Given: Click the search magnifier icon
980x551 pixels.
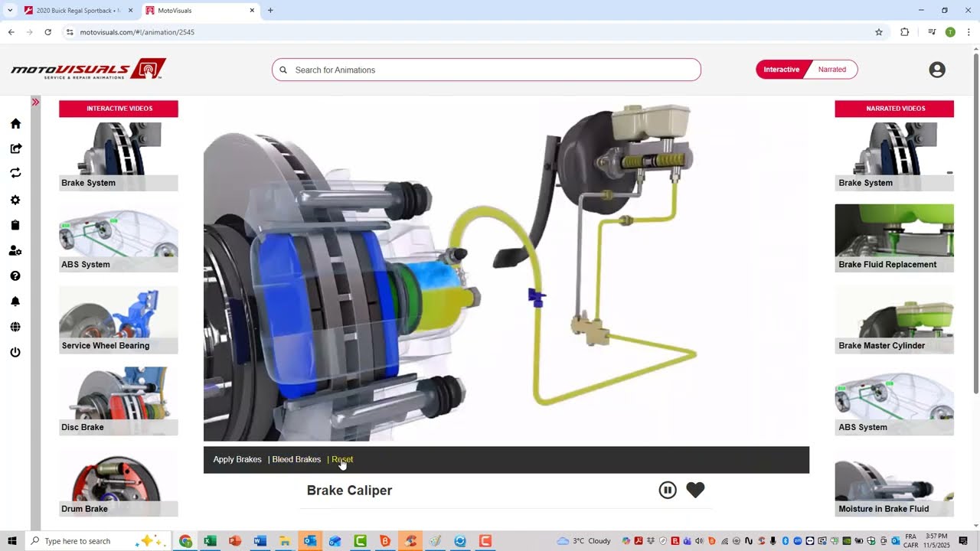Looking at the screenshot, I should pyautogui.click(x=283, y=70).
